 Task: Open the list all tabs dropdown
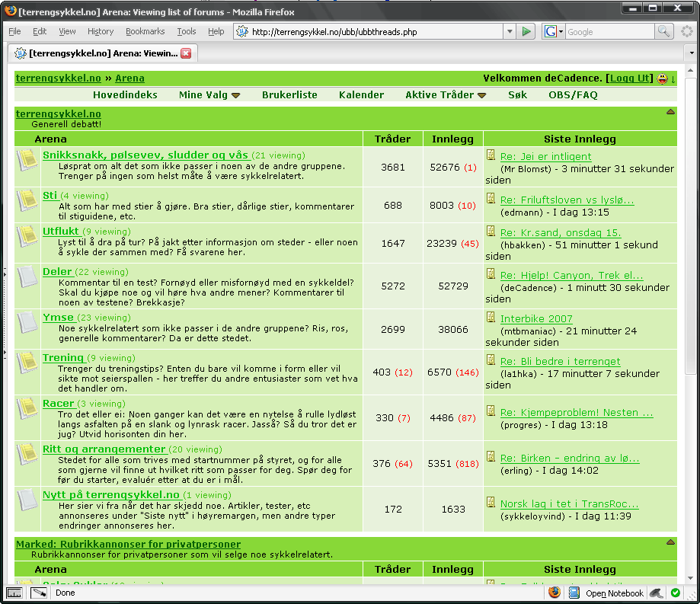pos(692,53)
